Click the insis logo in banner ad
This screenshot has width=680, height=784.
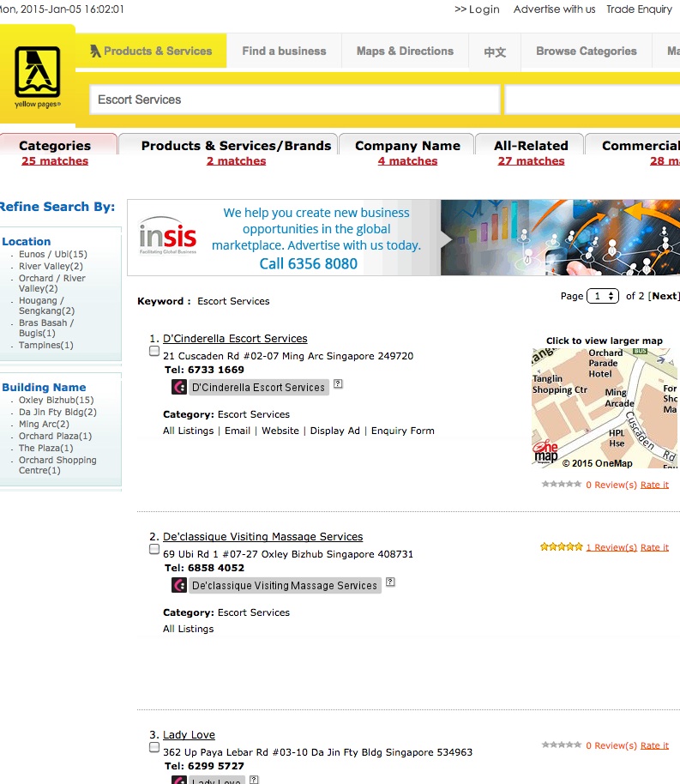(x=168, y=236)
